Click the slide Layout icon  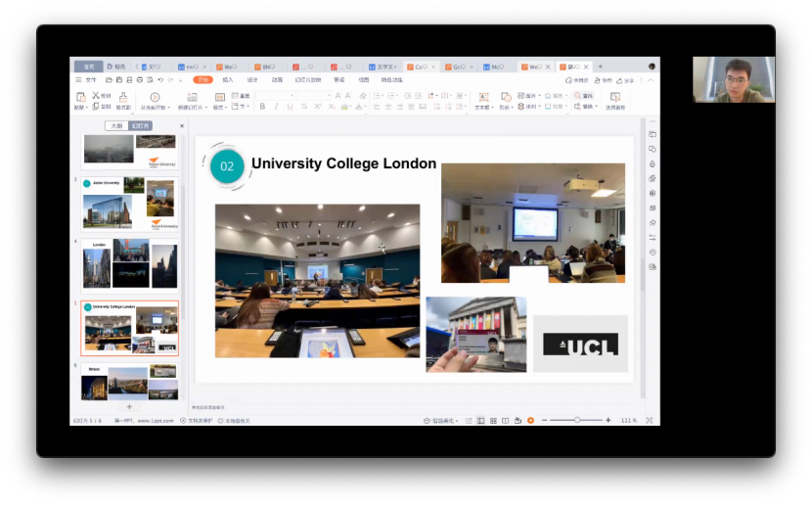[x=219, y=97]
